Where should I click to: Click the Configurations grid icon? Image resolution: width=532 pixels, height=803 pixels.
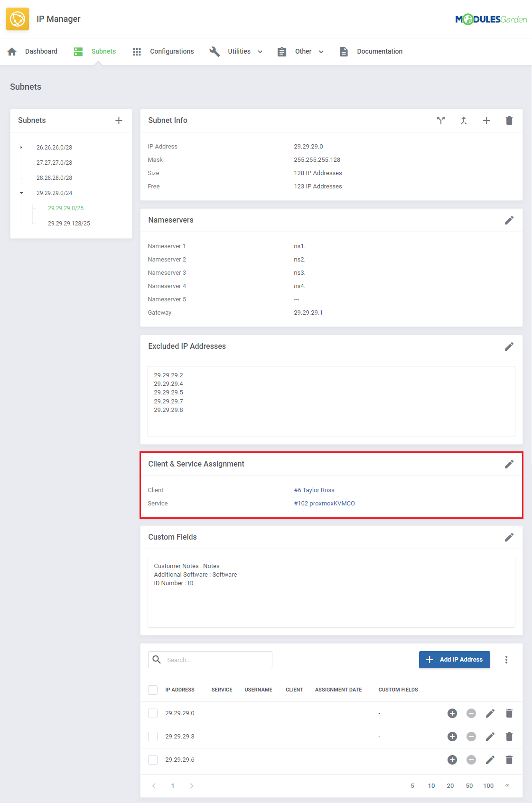click(x=137, y=51)
